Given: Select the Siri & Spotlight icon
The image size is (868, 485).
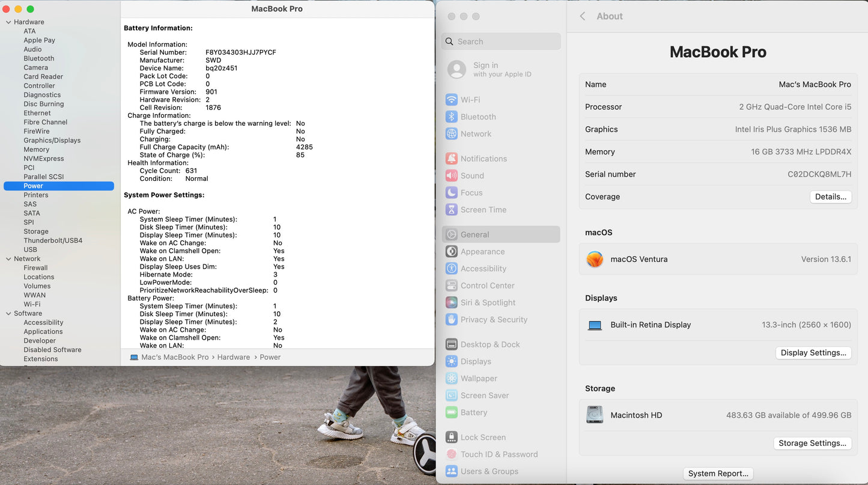Looking at the screenshot, I should click(x=452, y=302).
